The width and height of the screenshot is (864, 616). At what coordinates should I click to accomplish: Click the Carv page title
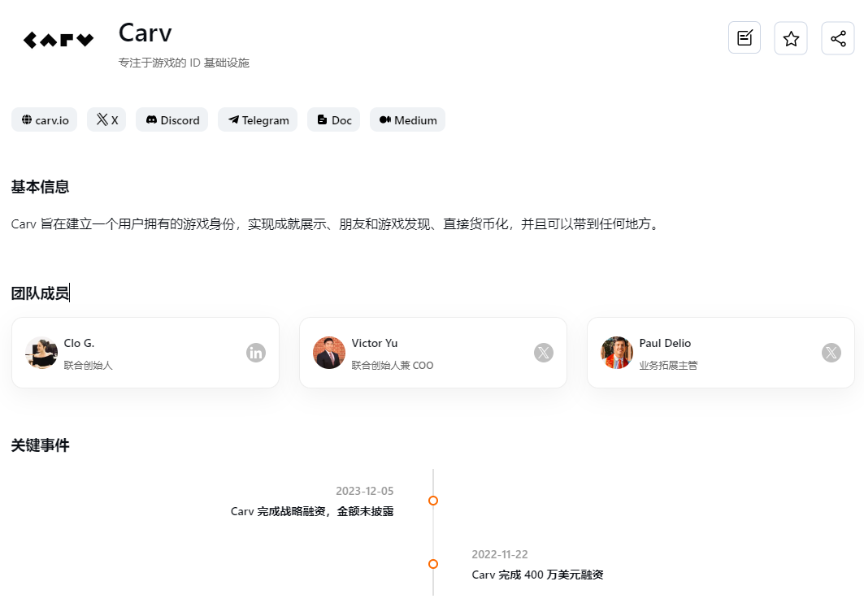pyautogui.click(x=145, y=33)
